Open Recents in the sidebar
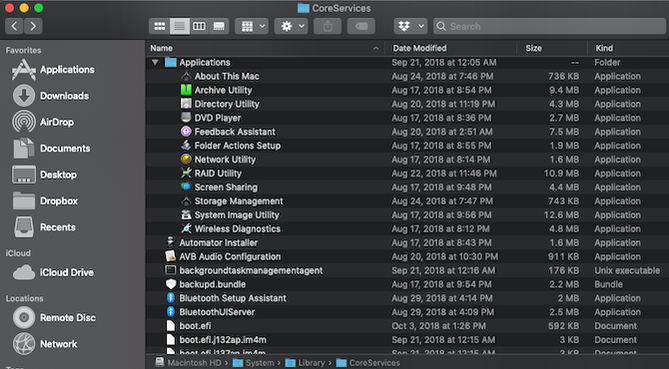Viewport: 669px width, 369px height. pos(44,227)
